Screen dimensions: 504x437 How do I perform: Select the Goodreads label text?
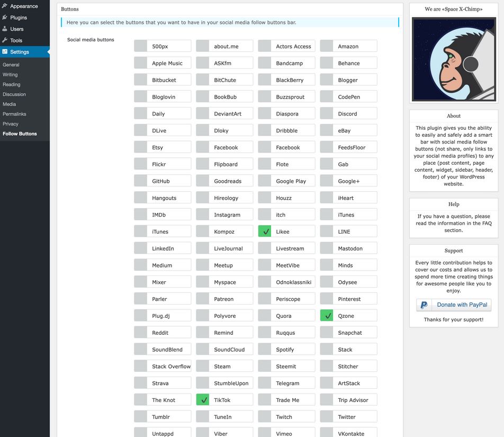pyautogui.click(x=228, y=181)
